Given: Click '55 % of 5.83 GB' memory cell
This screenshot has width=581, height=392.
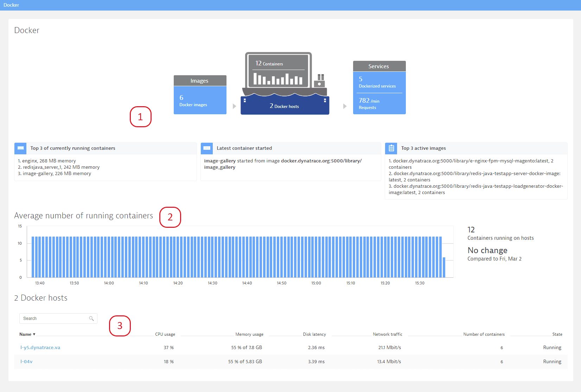Looking at the screenshot, I should pos(245,361).
